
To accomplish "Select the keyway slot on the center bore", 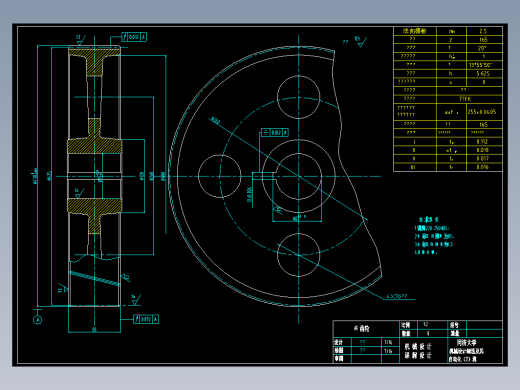I will (263, 176).
